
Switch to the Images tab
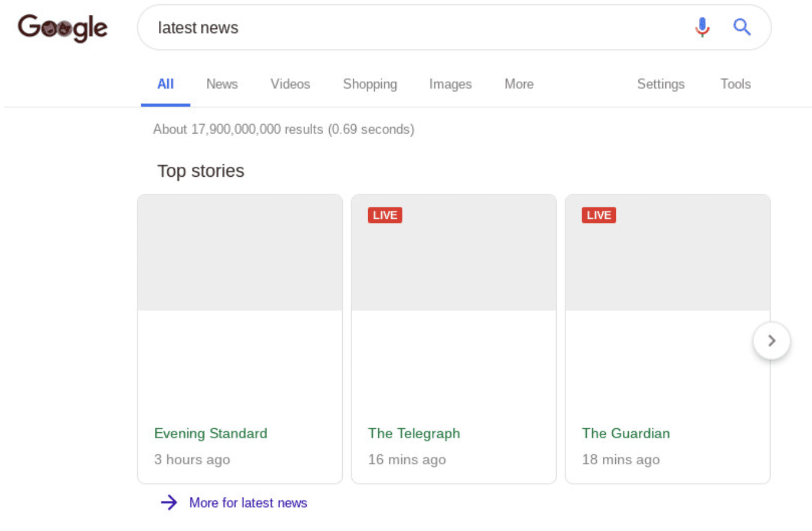point(450,84)
